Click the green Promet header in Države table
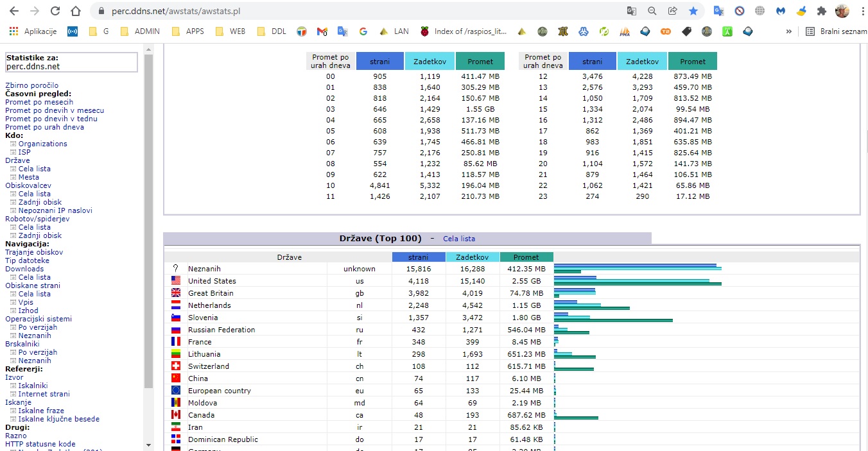The height and width of the screenshot is (451, 868). coord(526,257)
